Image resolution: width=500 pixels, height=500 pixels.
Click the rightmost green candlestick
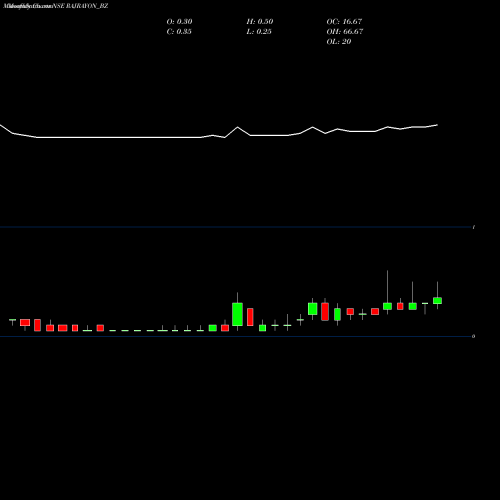click(437, 301)
